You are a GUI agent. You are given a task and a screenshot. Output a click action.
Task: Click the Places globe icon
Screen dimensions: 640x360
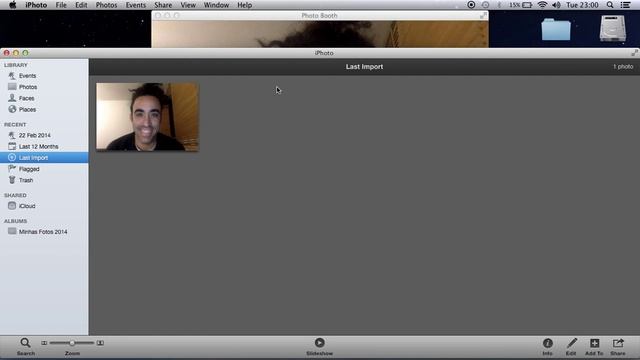(x=12, y=109)
